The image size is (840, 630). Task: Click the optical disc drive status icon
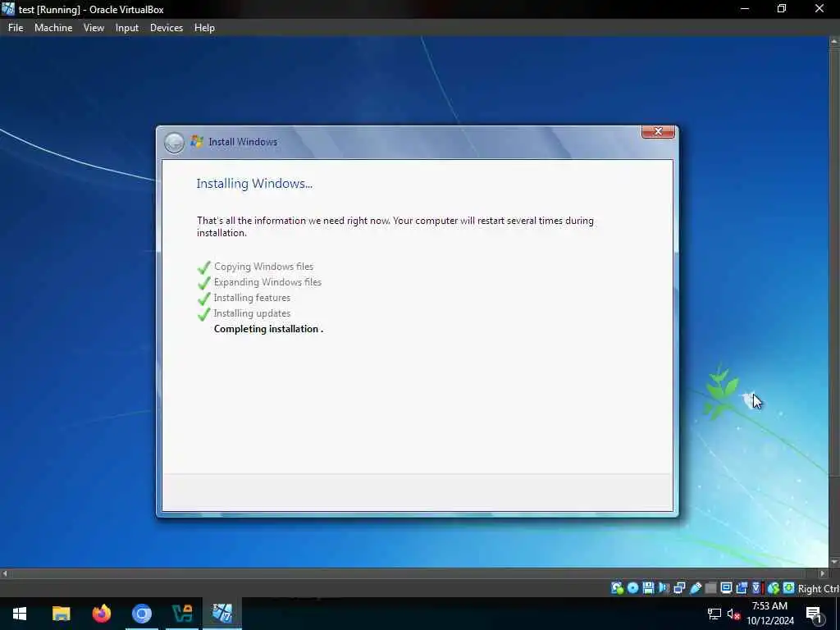(x=632, y=588)
